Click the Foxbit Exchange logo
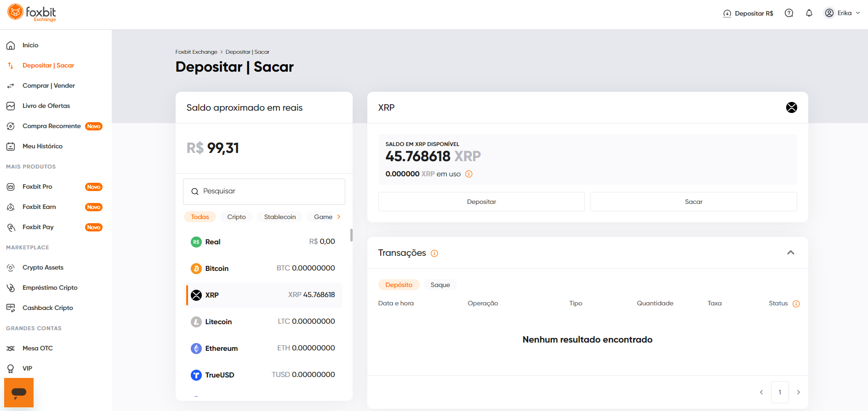Viewport: 868px width, 411px height. click(x=32, y=13)
